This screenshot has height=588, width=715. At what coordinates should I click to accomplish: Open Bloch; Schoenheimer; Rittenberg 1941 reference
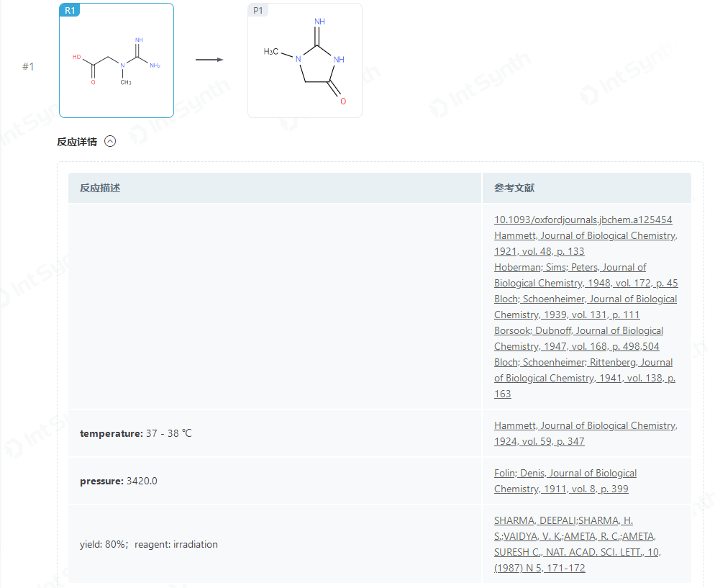[x=585, y=378]
